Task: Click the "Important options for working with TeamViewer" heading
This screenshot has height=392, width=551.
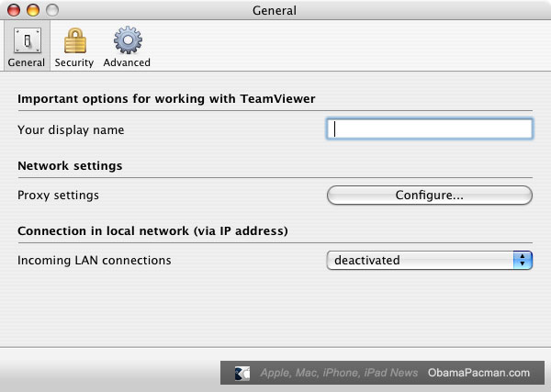Action: pyautogui.click(x=166, y=99)
